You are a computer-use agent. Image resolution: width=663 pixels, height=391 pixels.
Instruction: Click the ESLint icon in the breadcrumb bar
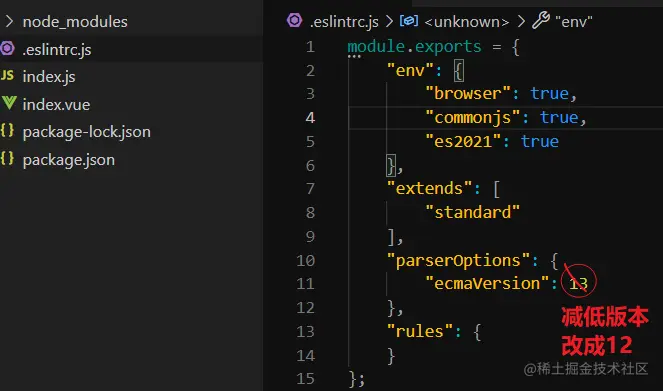[x=294, y=20]
